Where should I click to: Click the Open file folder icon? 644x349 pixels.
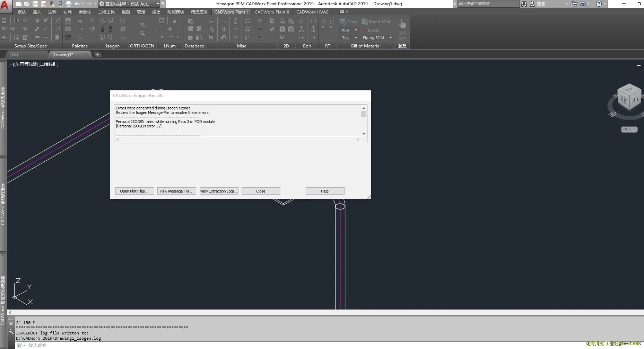27,4
